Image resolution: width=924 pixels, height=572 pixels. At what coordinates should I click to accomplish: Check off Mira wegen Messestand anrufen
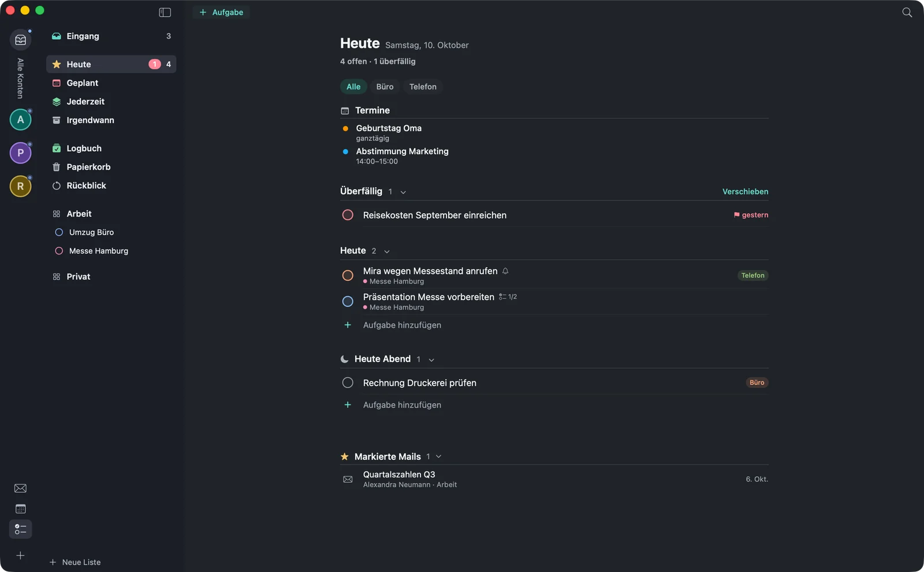click(348, 275)
